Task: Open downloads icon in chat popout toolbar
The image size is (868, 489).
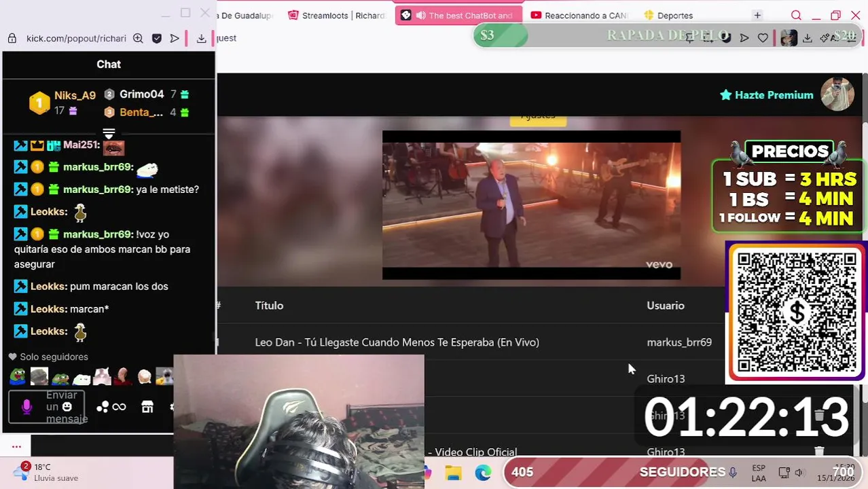Action: [x=202, y=39]
